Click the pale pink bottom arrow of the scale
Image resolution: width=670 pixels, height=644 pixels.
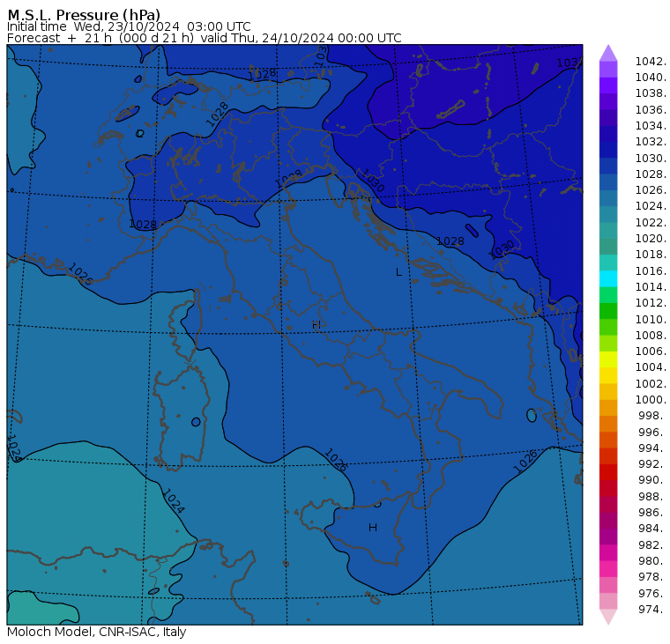[x=608, y=617]
